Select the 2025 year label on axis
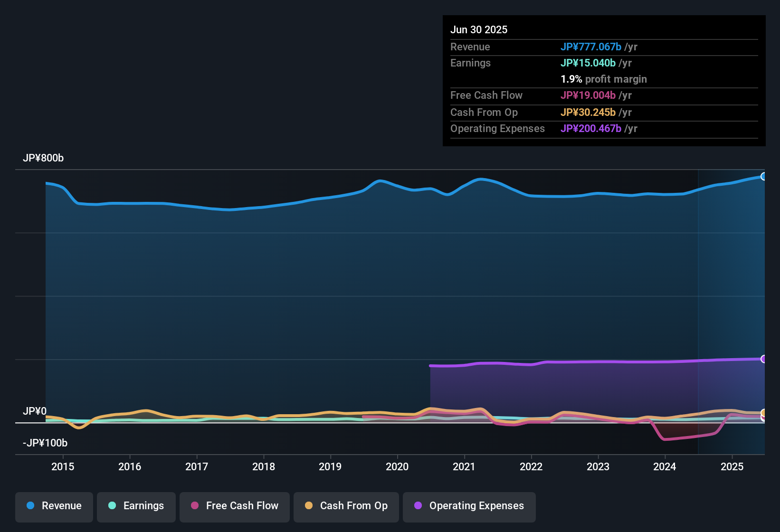Viewport: 780px width, 532px height. (732, 467)
